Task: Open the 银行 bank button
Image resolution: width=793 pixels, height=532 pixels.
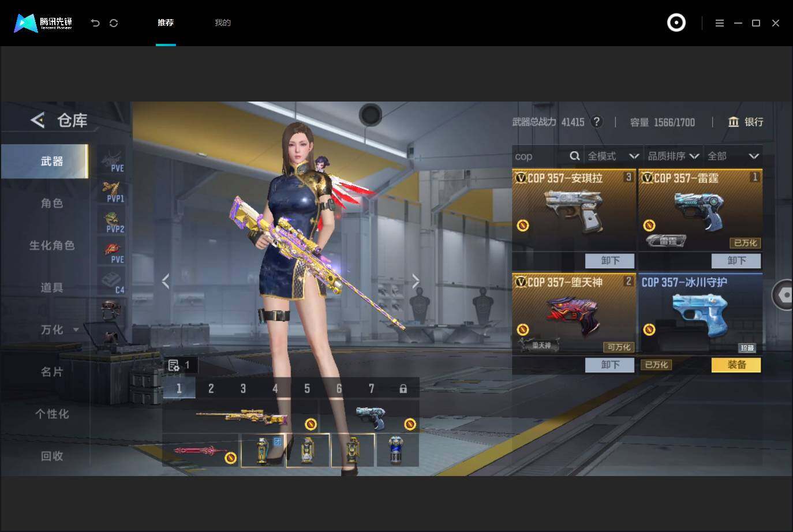Action: click(746, 122)
